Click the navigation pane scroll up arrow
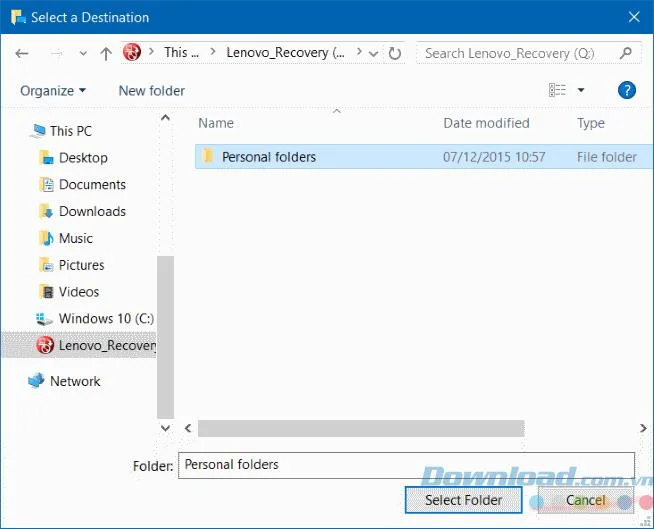 click(166, 118)
